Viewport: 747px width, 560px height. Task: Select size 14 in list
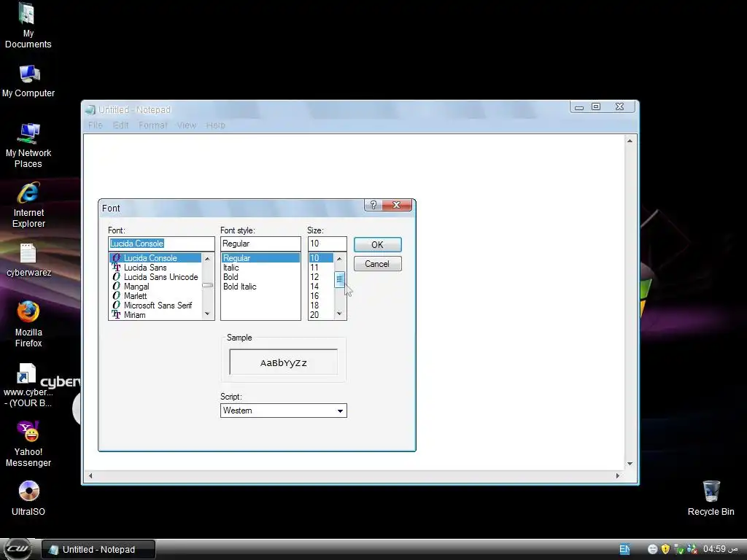click(x=321, y=286)
